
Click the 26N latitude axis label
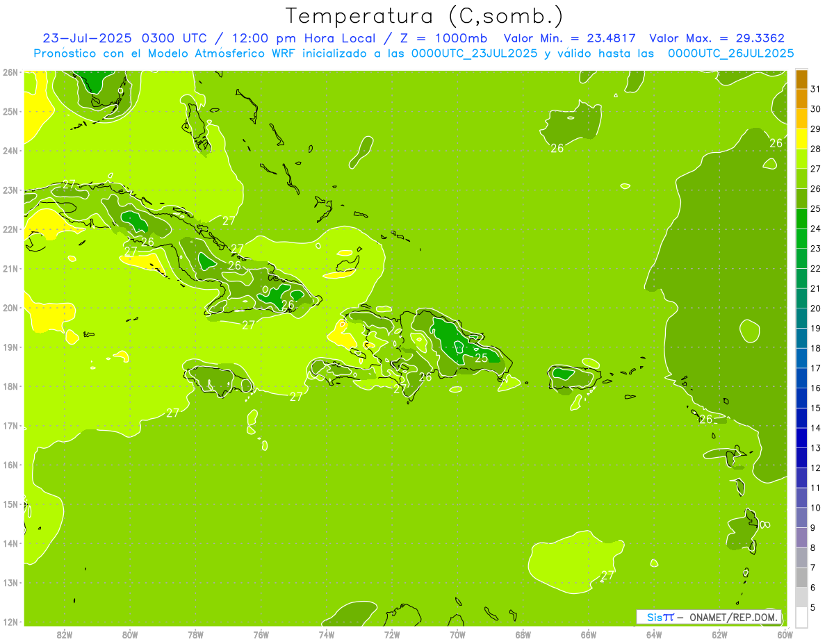pos(10,72)
